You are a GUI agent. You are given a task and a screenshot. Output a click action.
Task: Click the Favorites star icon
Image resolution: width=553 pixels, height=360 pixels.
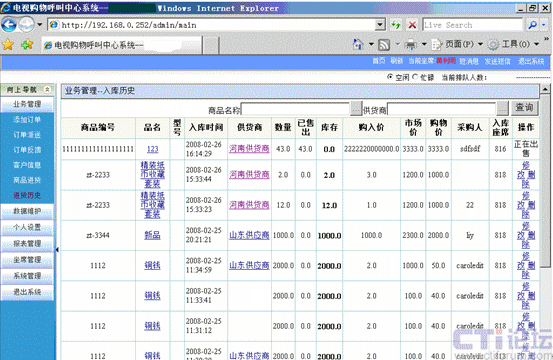tap(8, 45)
